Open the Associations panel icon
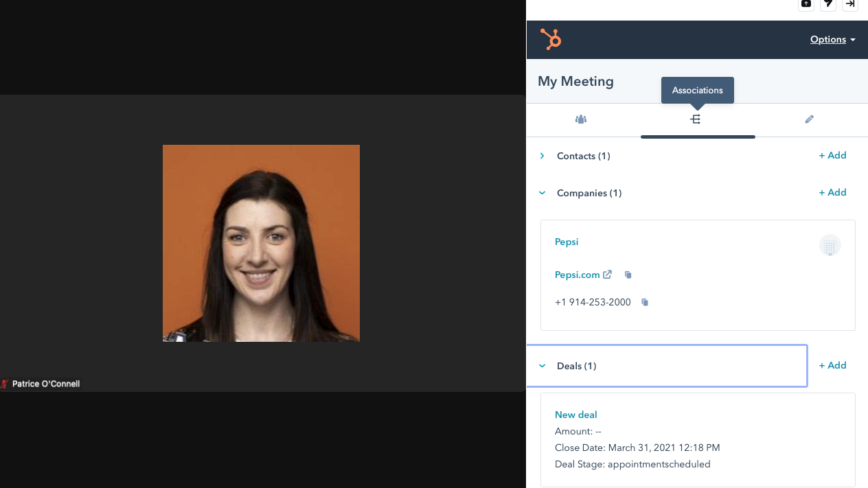The width and height of the screenshot is (868, 488). coord(696,119)
